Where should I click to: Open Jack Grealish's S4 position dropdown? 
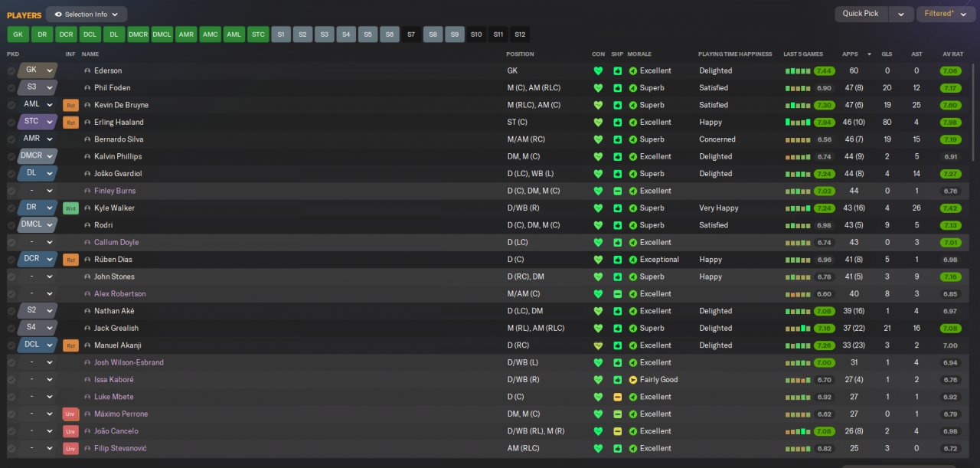click(38, 327)
